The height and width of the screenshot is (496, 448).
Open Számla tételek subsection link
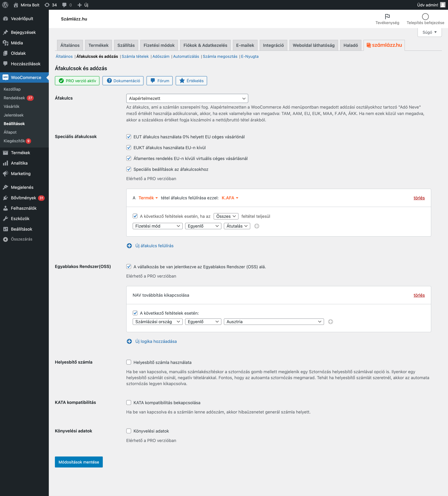click(x=135, y=56)
